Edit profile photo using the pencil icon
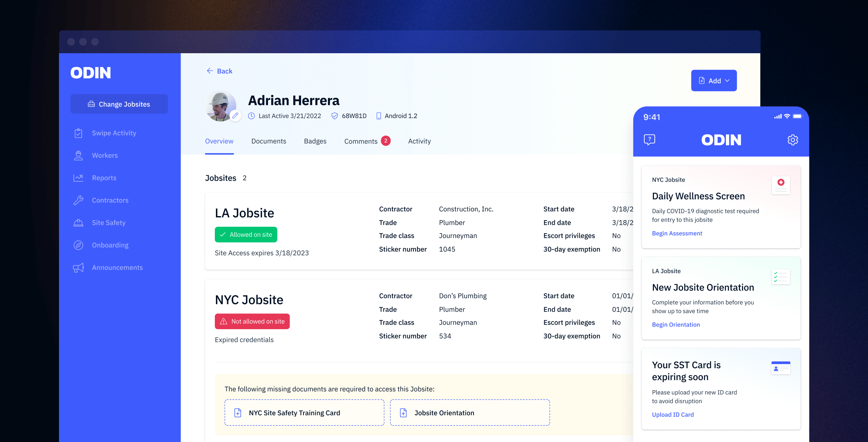Screen dimensions: 868x442 click(236, 115)
